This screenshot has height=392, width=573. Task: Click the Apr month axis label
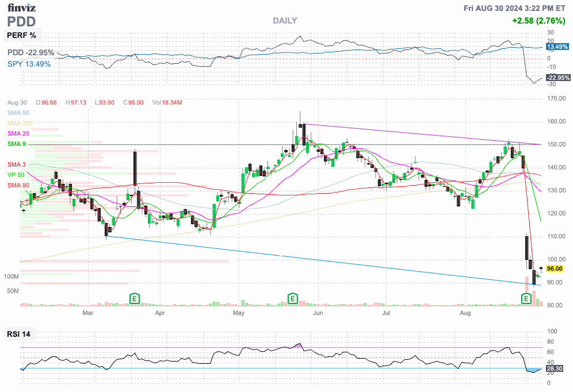click(160, 313)
